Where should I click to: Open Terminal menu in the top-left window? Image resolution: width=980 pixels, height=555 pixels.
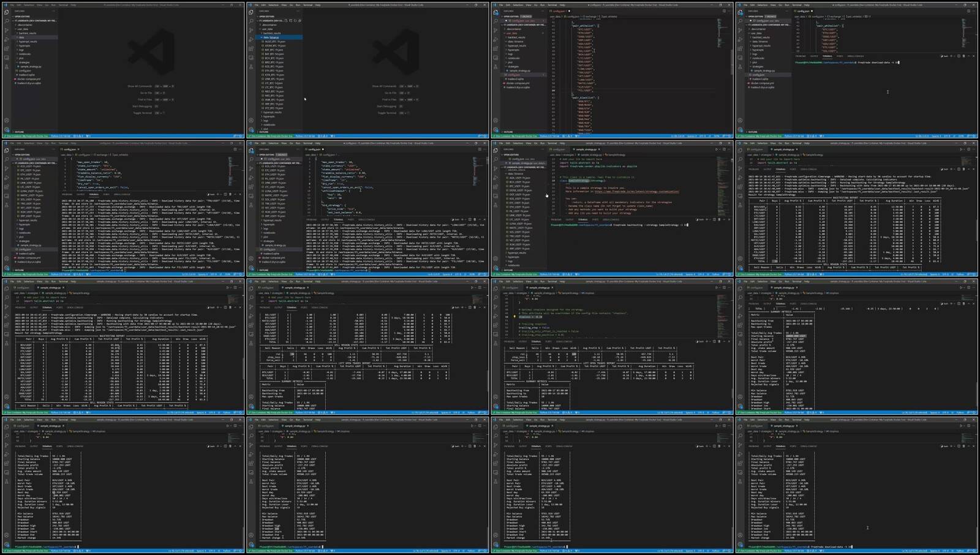pos(63,5)
